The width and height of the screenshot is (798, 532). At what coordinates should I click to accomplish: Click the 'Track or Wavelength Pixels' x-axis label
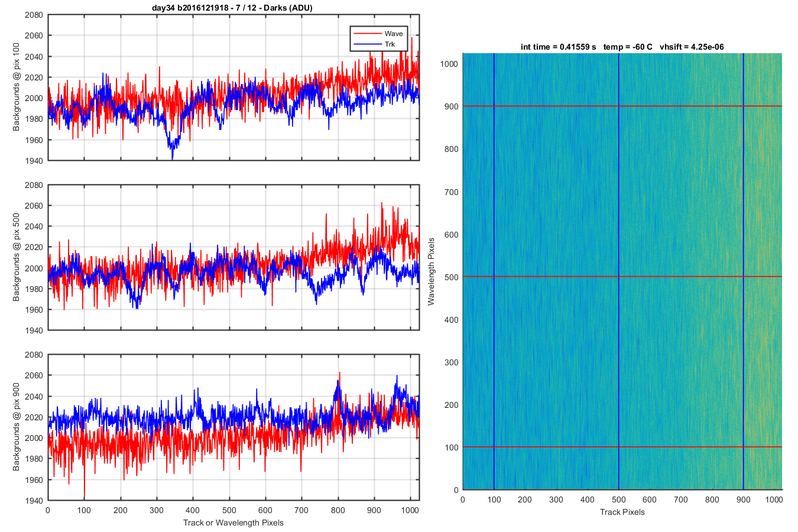pyautogui.click(x=233, y=523)
